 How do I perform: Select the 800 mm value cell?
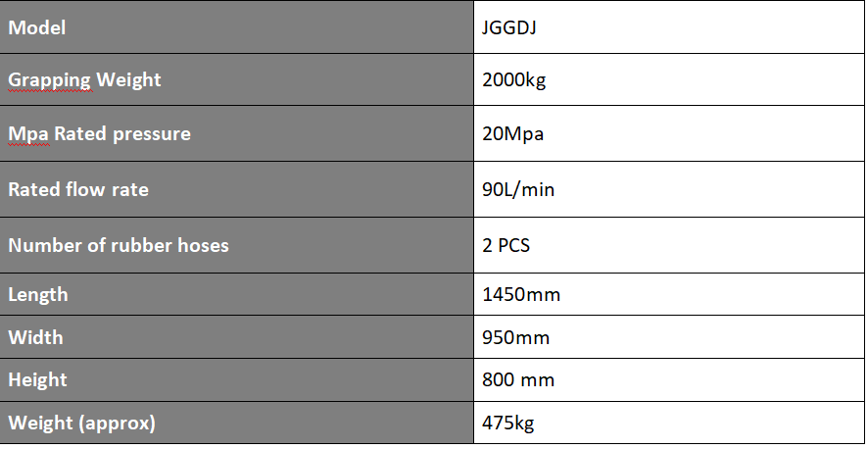point(669,379)
